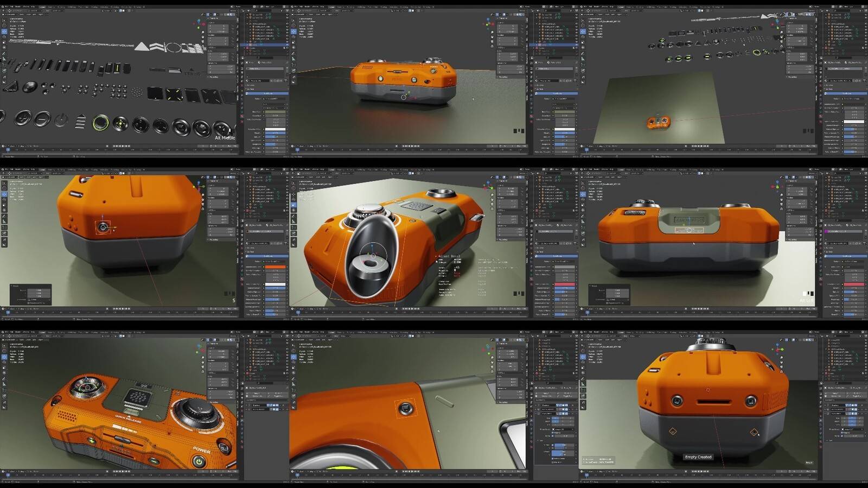Click timeline playhead in the 'Empty Created' view
The height and width of the screenshot is (488, 868).
[586, 476]
